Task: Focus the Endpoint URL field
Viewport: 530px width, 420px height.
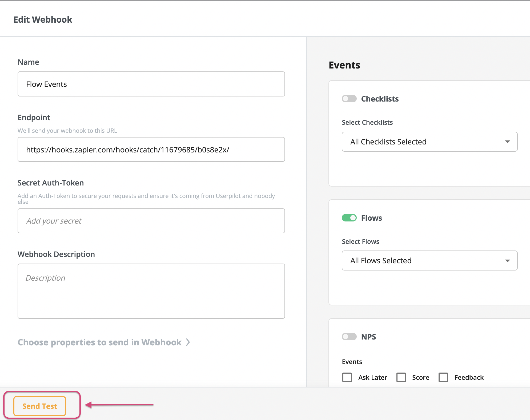Action: click(151, 150)
